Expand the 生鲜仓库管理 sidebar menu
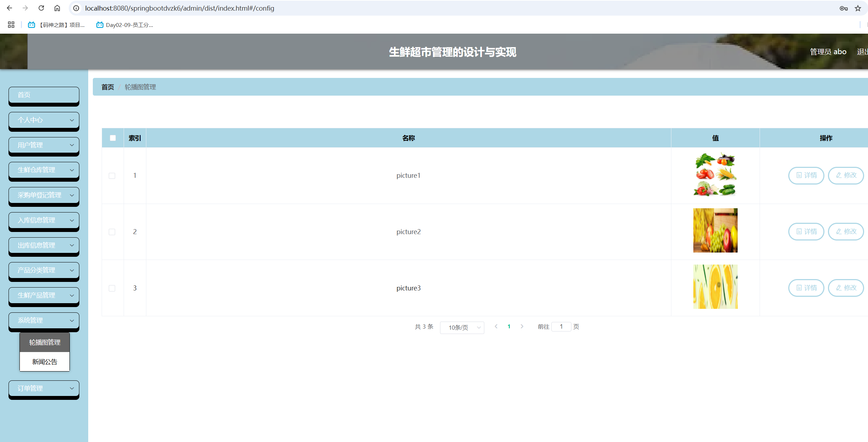 (x=44, y=170)
